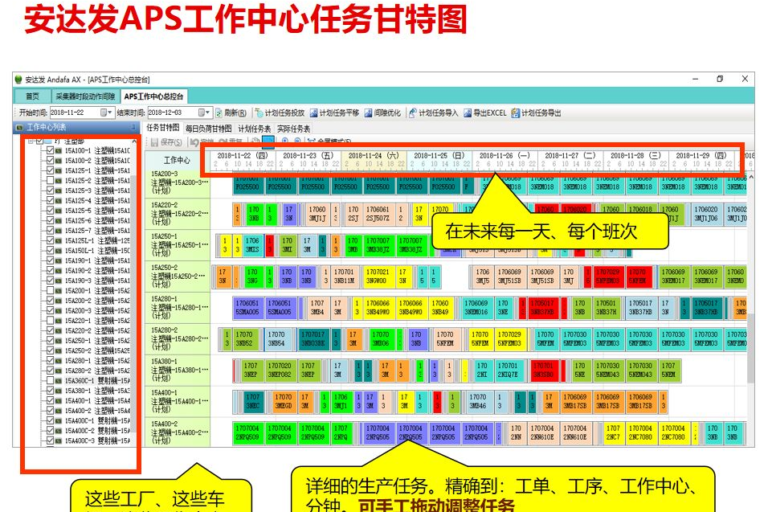Pin the 工作中心列表 panel
Screen dimensions: 768x512
(133, 127)
